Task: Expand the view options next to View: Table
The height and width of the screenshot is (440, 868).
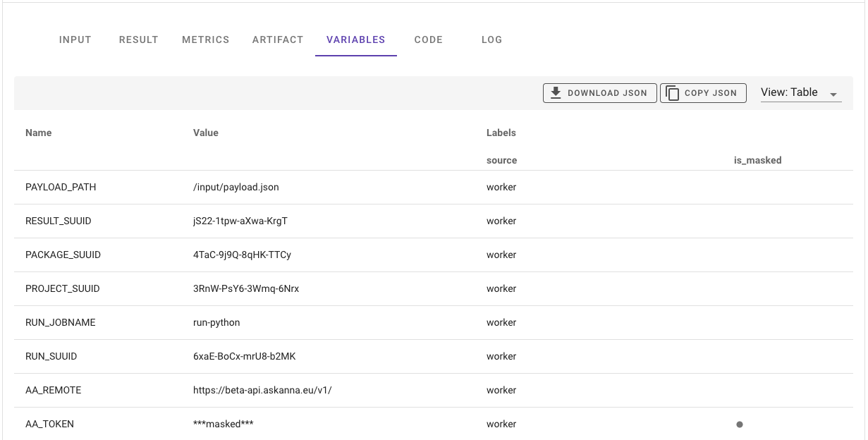Action: (x=835, y=92)
